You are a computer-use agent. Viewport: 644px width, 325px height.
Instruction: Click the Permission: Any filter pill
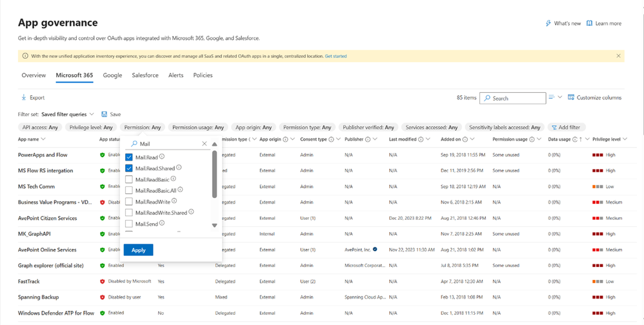click(x=143, y=127)
